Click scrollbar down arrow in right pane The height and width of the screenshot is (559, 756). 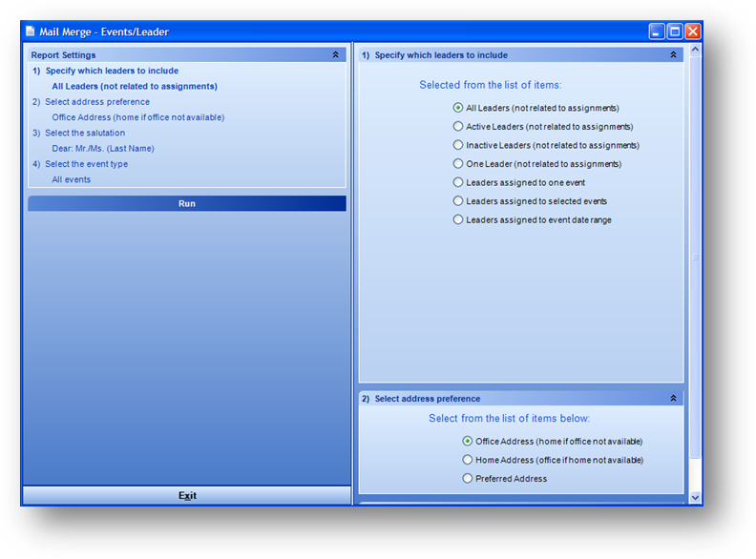695,497
